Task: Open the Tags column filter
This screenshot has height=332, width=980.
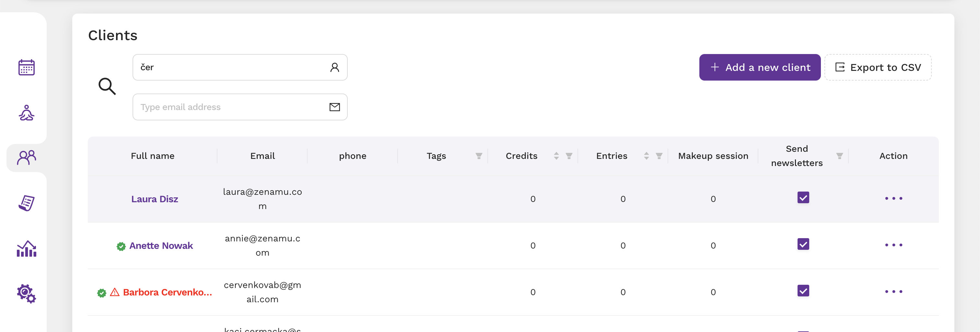Action: 479,156
